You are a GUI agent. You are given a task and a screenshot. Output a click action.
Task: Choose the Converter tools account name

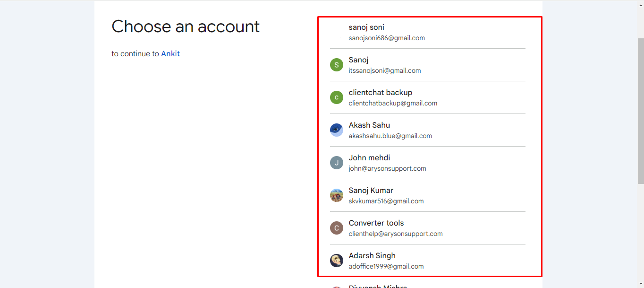click(376, 223)
